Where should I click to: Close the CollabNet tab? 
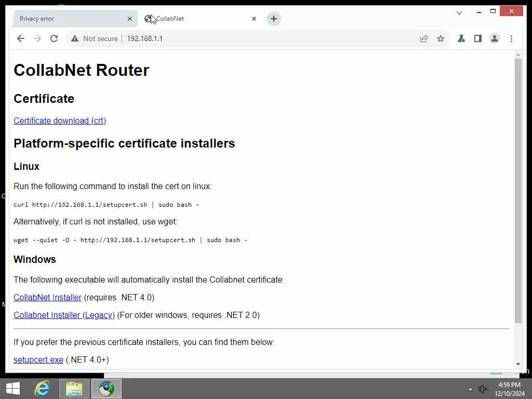click(254, 19)
